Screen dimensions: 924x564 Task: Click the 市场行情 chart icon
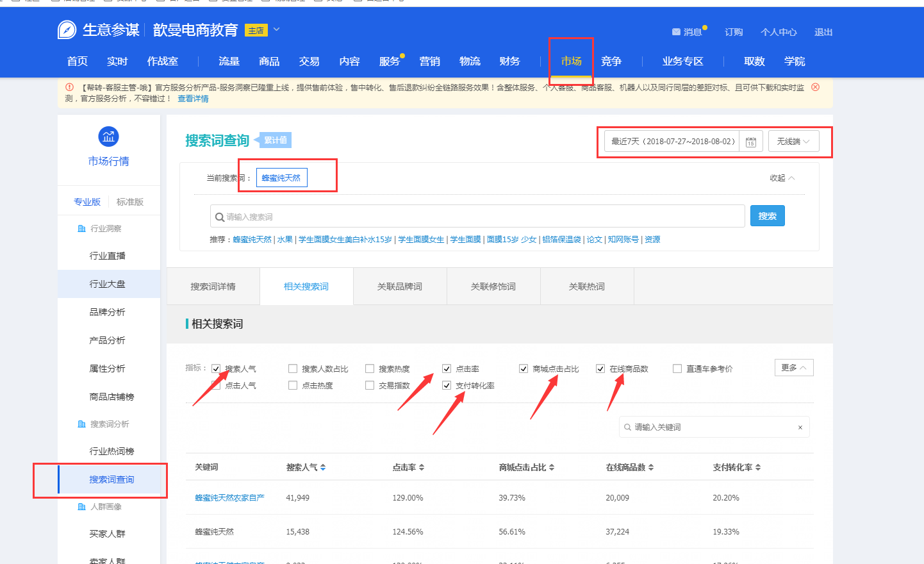point(108,137)
